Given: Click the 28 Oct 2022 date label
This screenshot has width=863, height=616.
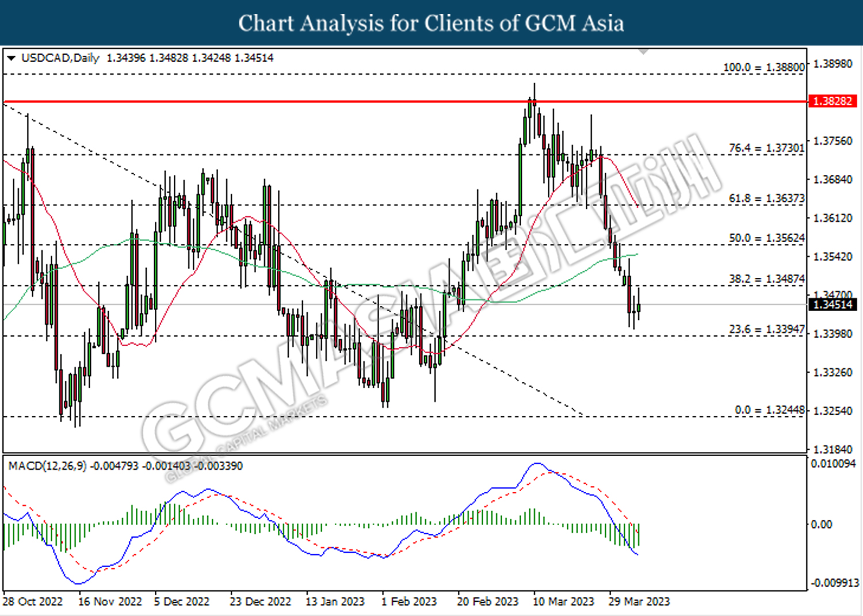Looking at the screenshot, I should (x=33, y=602).
